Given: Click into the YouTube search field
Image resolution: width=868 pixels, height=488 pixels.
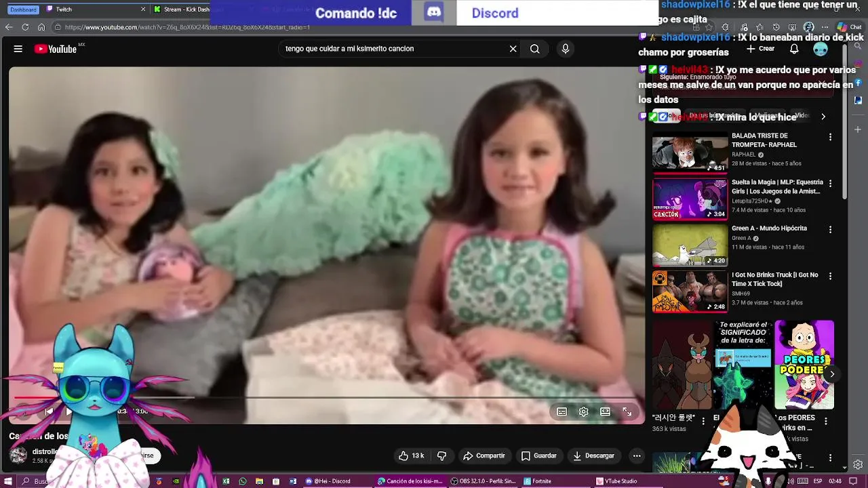Looking at the screenshot, I should pos(393,49).
